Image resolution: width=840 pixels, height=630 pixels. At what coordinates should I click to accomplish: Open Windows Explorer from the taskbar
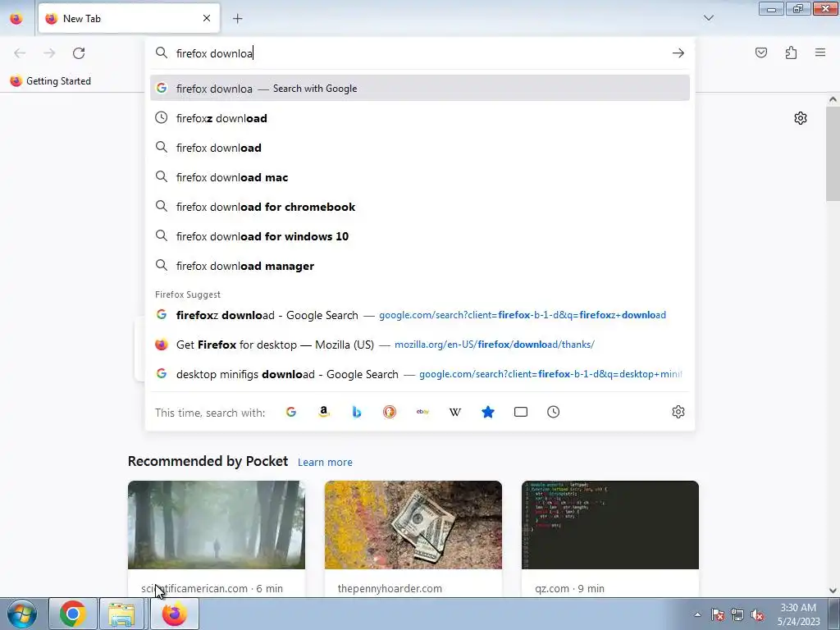point(121,614)
